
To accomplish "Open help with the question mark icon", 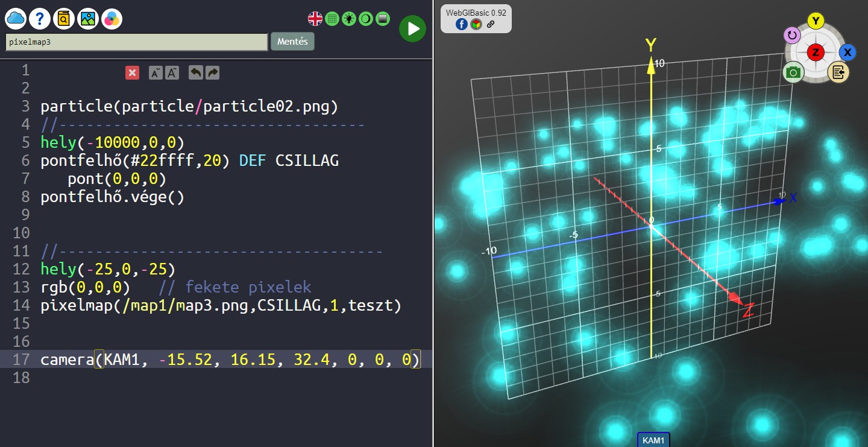I will pos(40,19).
